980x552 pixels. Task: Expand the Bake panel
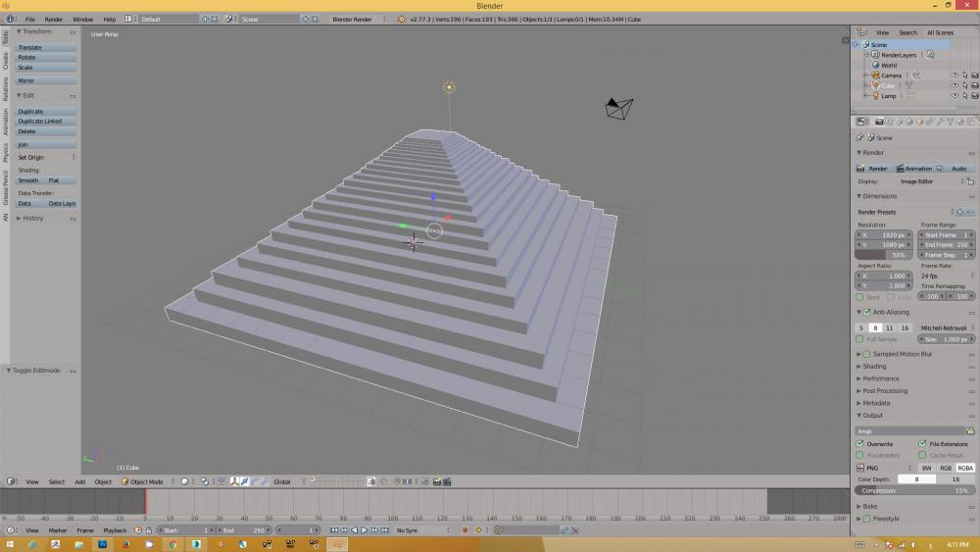click(869, 506)
